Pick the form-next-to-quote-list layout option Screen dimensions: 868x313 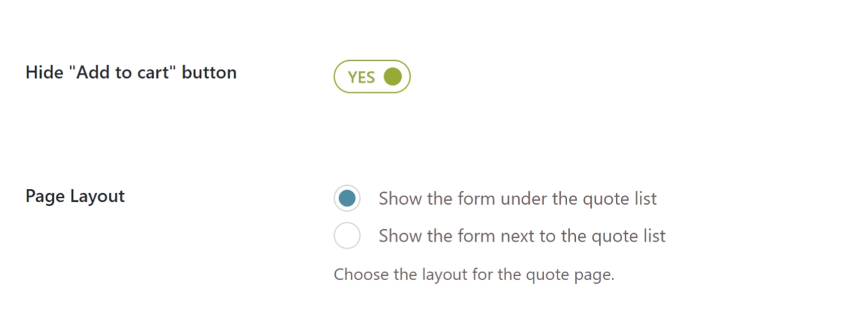pyautogui.click(x=347, y=236)
